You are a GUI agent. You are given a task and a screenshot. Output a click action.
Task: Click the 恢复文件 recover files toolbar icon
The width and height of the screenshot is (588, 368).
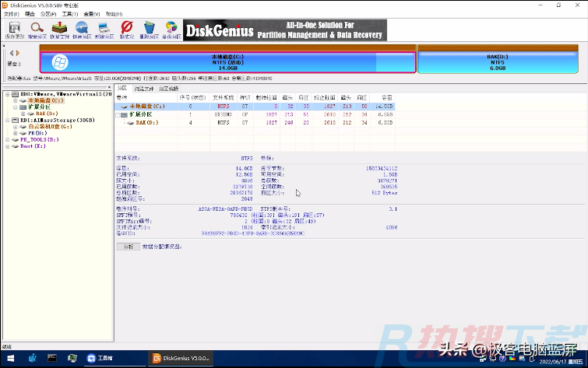60,30
